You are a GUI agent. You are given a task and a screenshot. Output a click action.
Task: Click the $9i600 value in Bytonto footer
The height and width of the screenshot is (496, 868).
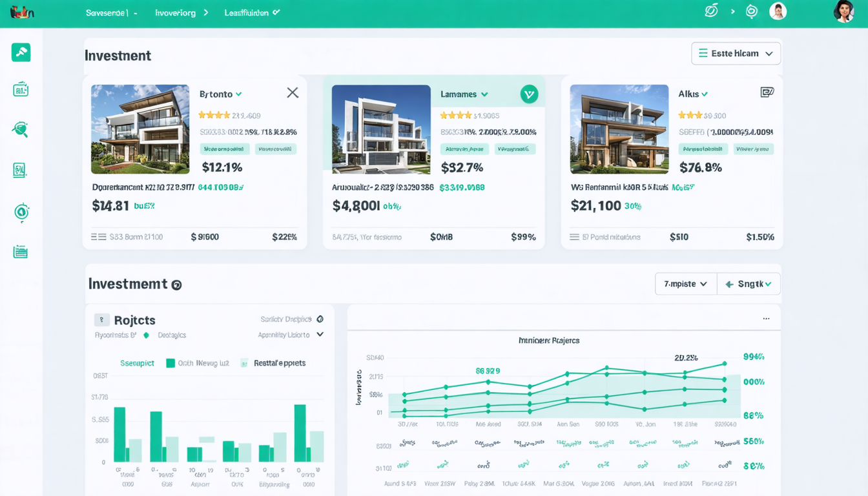point(205,237)
